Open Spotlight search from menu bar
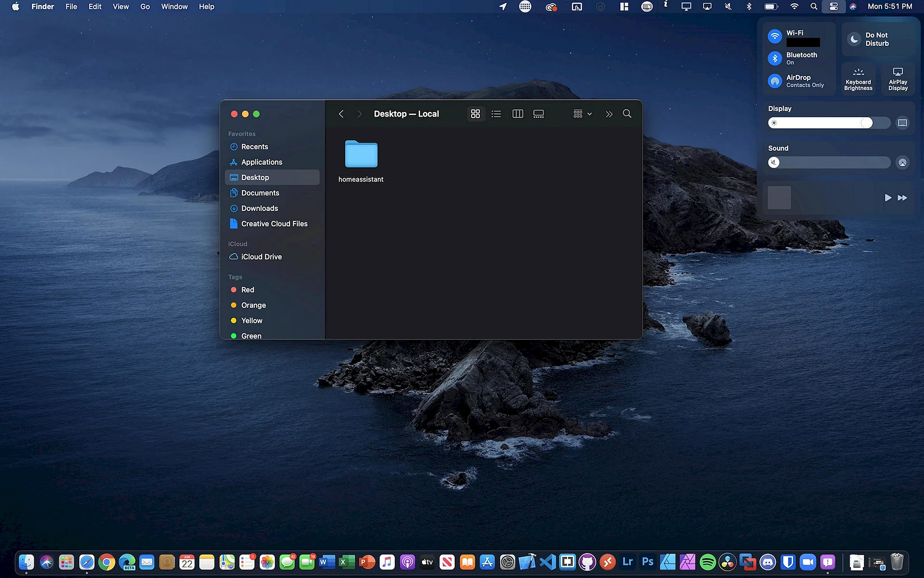Screen dimensions: 924x578 [x=813, y=7]
